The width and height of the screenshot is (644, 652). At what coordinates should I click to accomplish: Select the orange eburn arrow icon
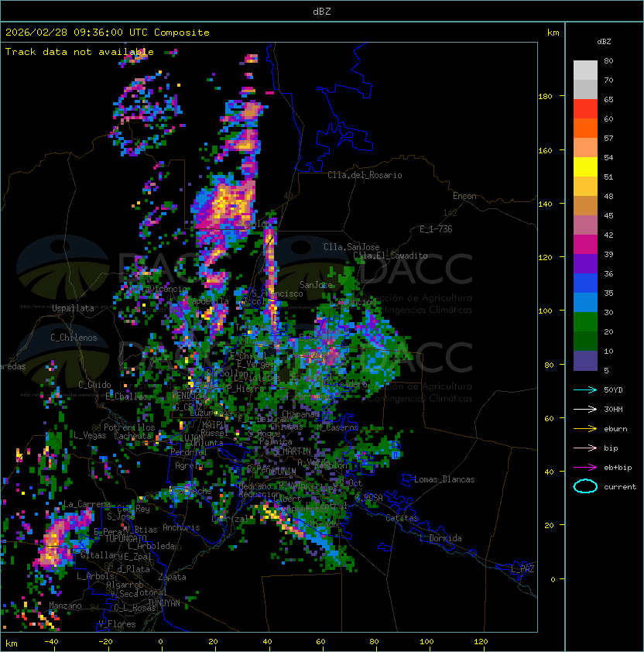tap(585, 428)
